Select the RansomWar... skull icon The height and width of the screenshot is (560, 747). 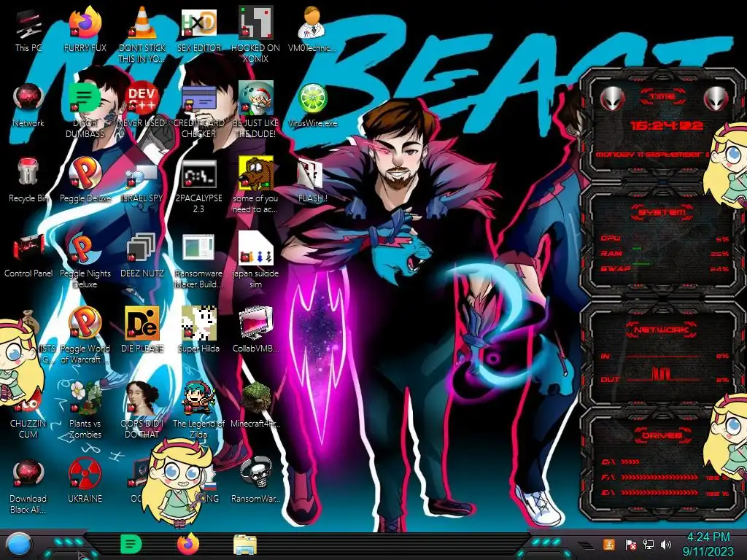point(256,481)
